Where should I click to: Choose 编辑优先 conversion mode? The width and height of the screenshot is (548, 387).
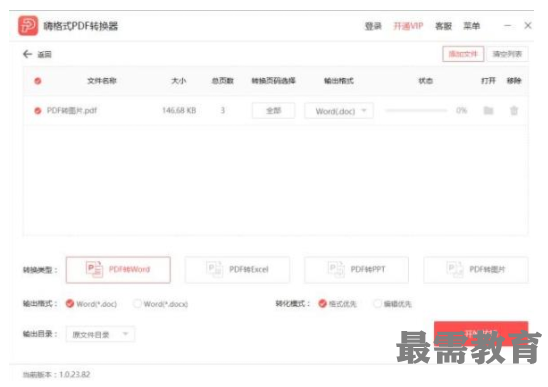[377, 303]
